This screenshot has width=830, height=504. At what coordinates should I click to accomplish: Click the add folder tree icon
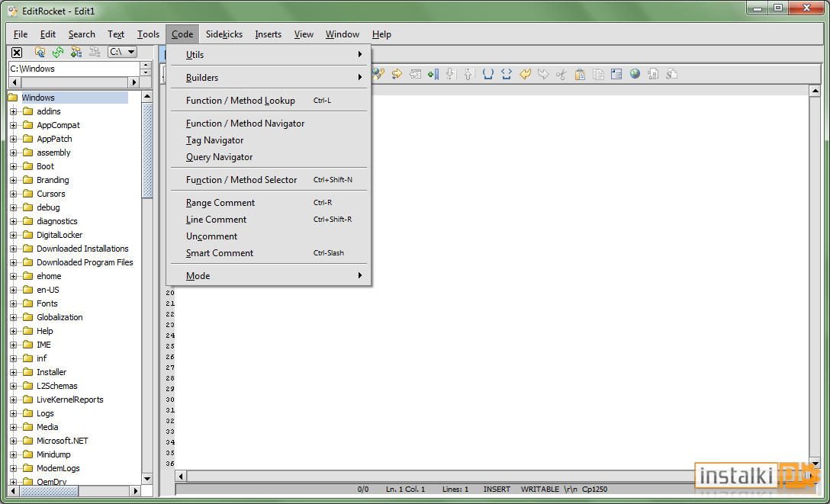[76, 52]
